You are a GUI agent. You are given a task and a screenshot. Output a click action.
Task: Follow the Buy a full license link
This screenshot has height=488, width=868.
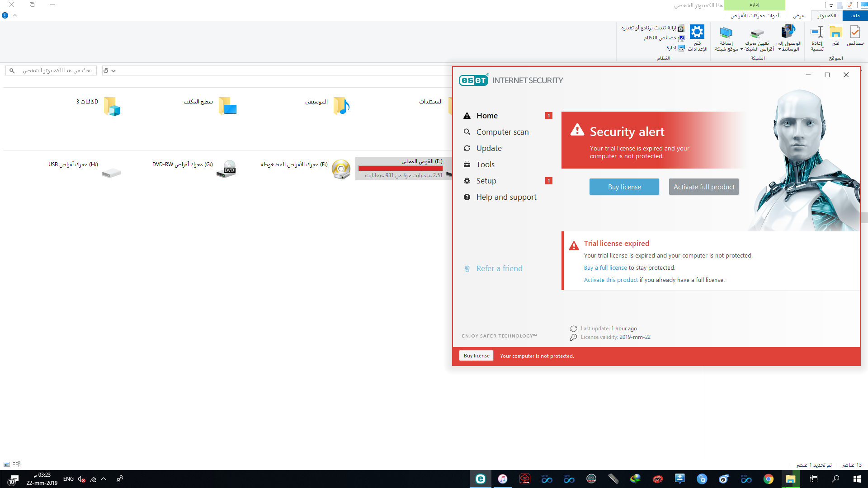[605, 268]
